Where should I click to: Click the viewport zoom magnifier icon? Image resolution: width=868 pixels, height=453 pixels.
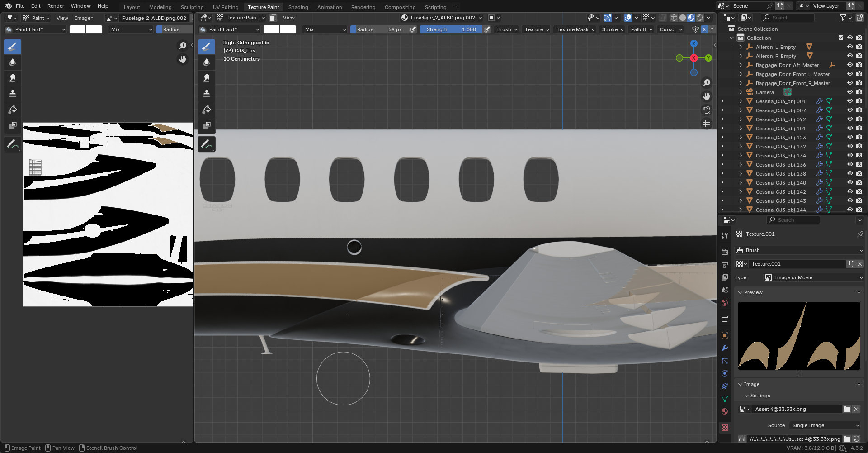tap(707, 83)
